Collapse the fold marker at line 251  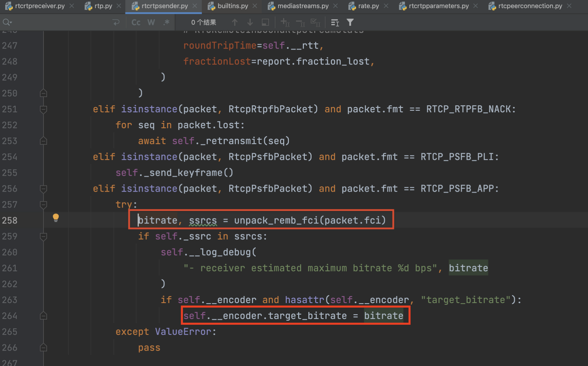[x=43, y=110]
